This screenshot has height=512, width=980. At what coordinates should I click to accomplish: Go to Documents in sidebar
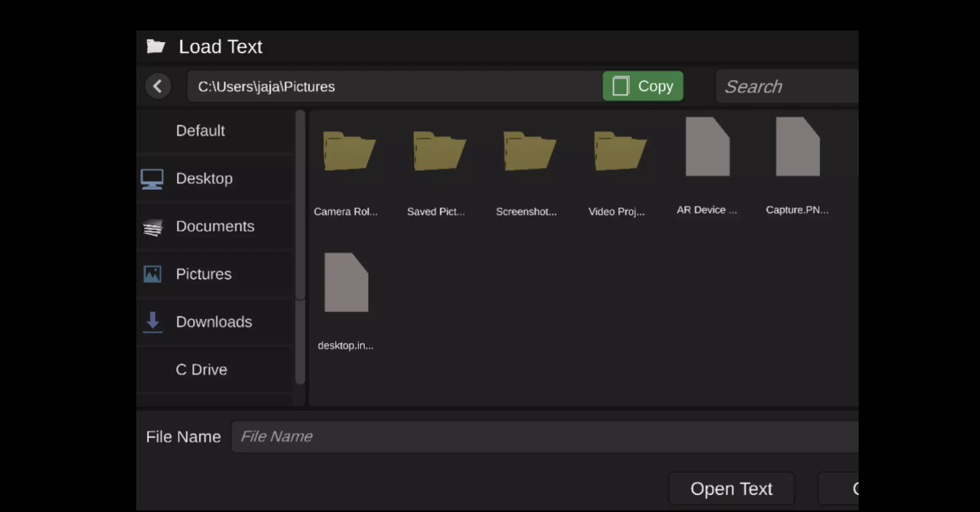tap(215, 226)
